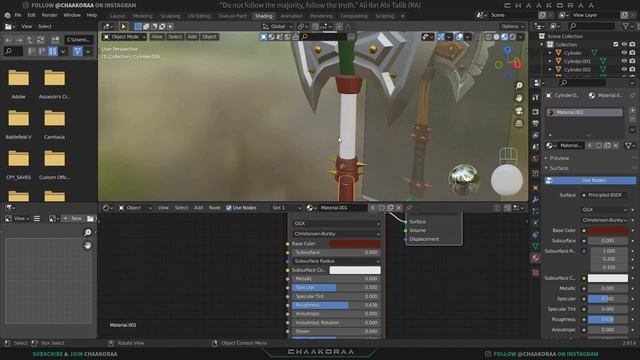Toggle snapping magnet icon in viewport header
The image size is (640, 360).
point(316,27)
